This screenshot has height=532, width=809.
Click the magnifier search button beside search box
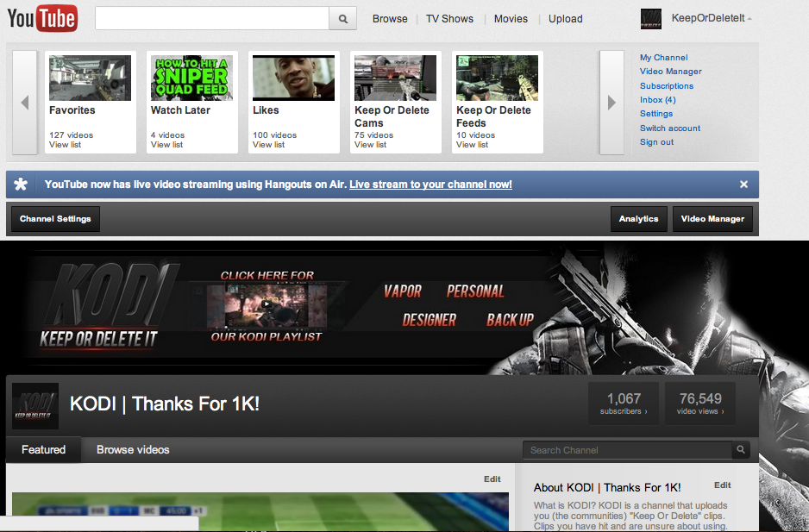343,19
